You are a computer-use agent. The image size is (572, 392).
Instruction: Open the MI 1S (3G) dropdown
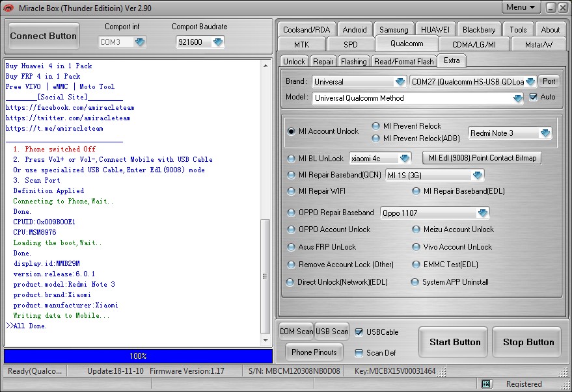click(x=477, y=176)
